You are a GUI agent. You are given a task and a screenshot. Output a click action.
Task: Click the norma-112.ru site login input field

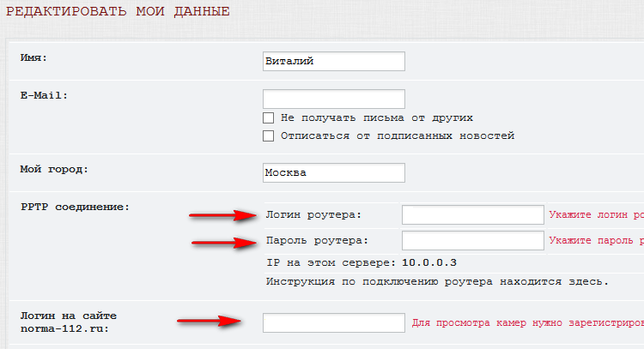point(333,322)
